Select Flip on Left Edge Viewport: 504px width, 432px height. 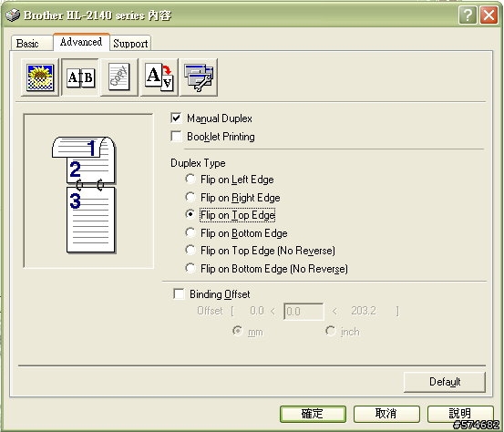(190, 179)
